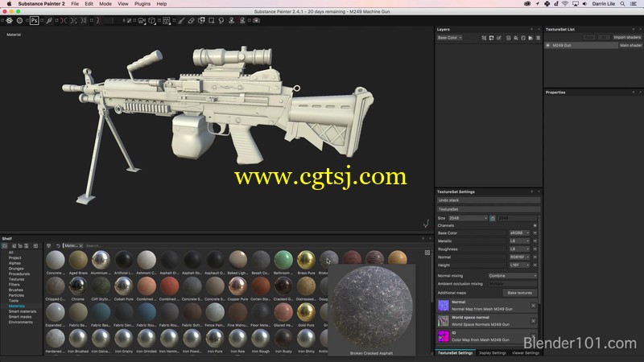Open the Normal mixing Combine dropdown

point(512,276)
